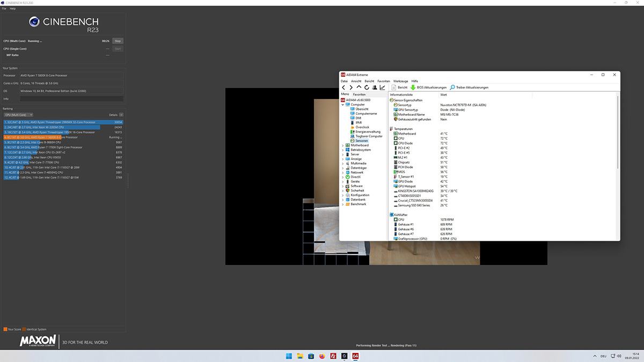Open Bericht report in AIDA64 toolbar
644x362 pixels.
[x=399, y=87]
